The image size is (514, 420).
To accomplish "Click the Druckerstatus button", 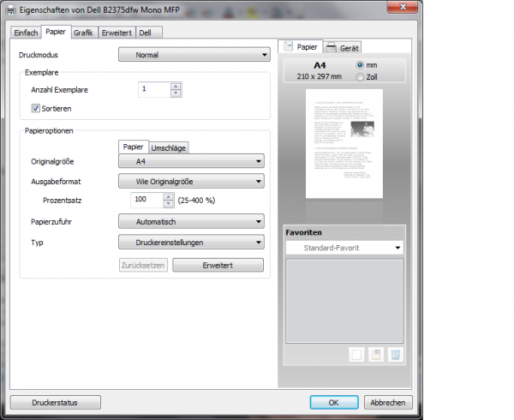I will click(55, 402).
